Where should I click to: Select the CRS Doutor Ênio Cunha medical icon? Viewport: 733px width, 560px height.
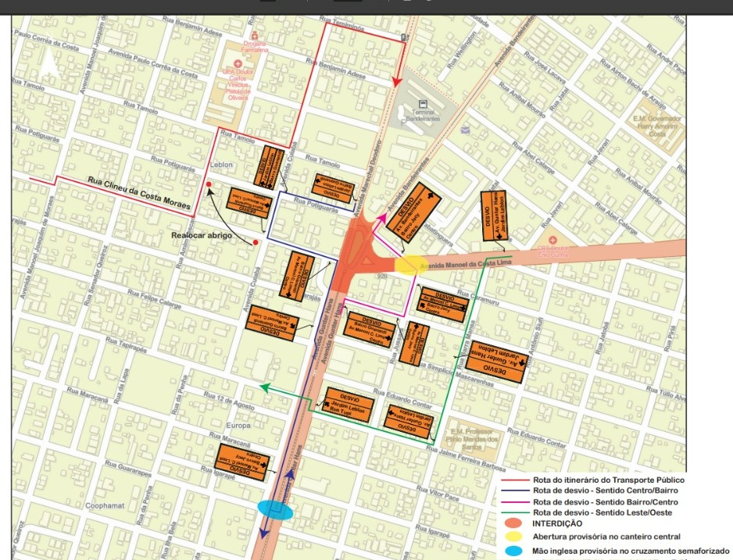click(552, 241)
